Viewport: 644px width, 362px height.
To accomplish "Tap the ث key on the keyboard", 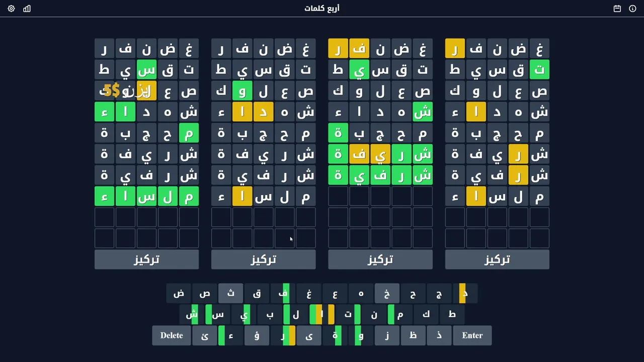I will point(231,293).
